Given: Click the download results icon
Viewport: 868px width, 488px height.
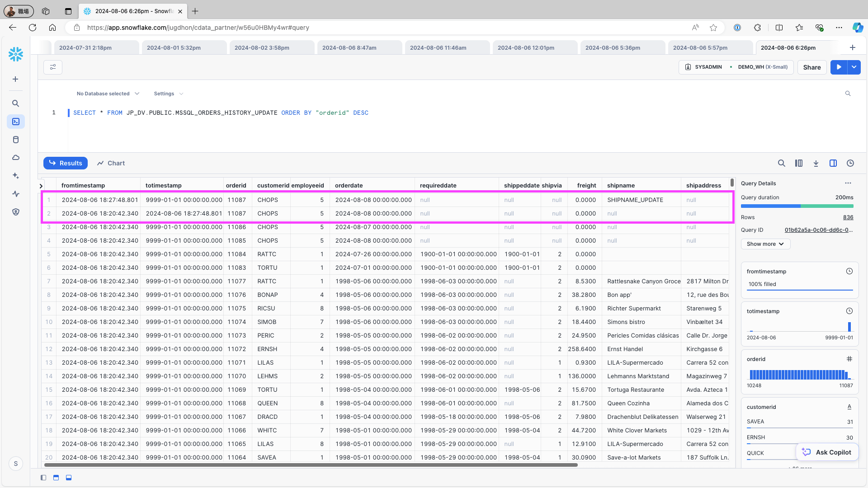Looking at the screenshot, I should coord(816,163).
